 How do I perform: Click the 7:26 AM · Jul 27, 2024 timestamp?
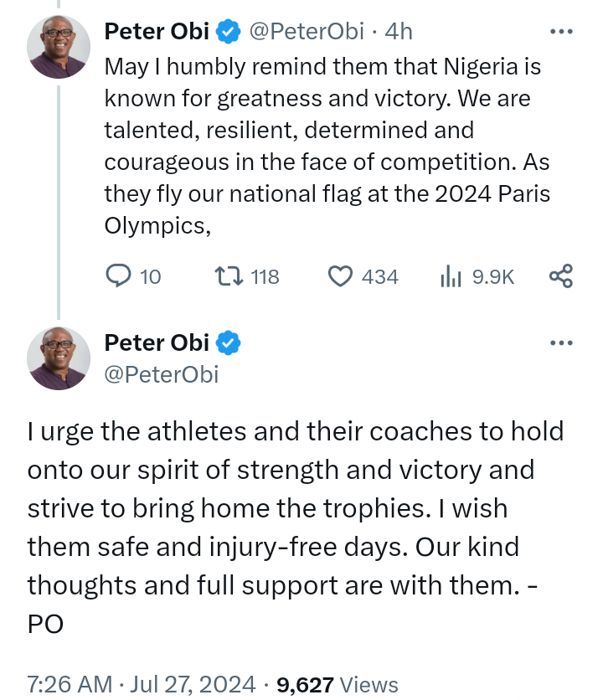[142, 684]
